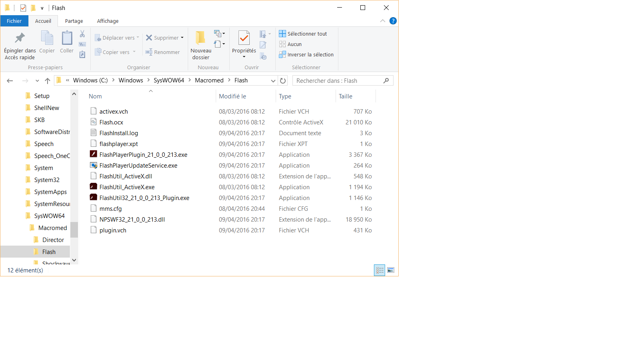Click the copy path icon

(82, 44)
